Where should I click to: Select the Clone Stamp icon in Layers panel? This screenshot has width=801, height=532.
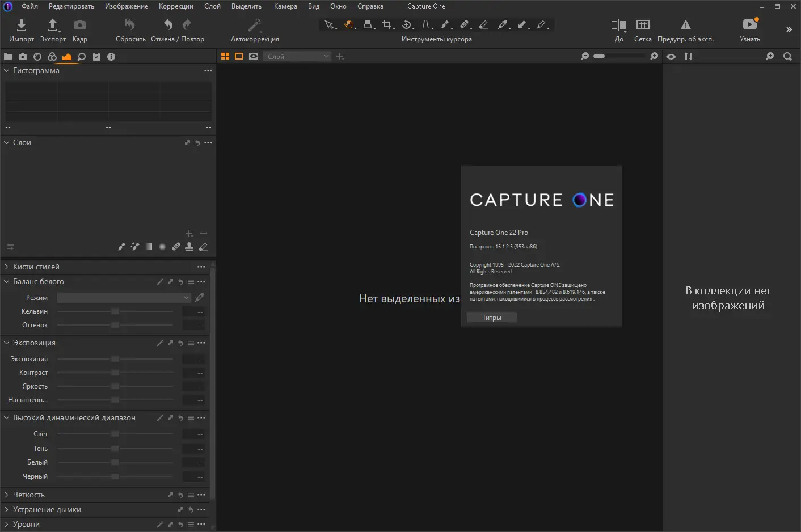click(189, 246)
